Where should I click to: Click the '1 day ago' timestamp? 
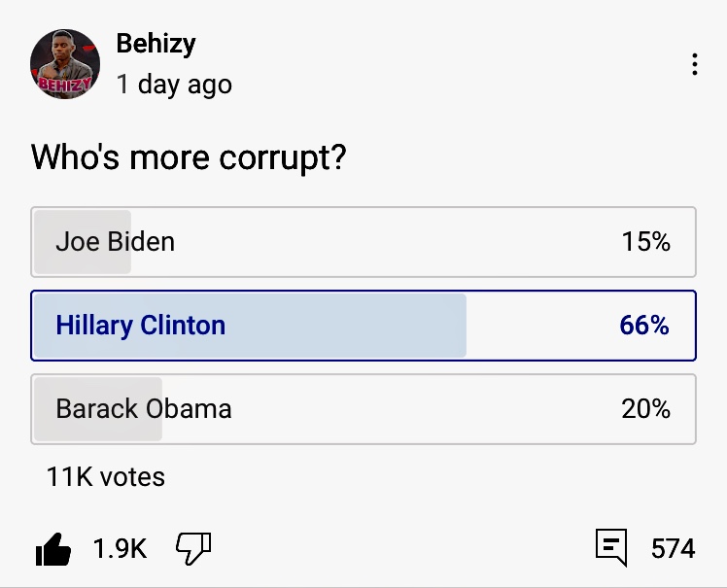(174, 85)
